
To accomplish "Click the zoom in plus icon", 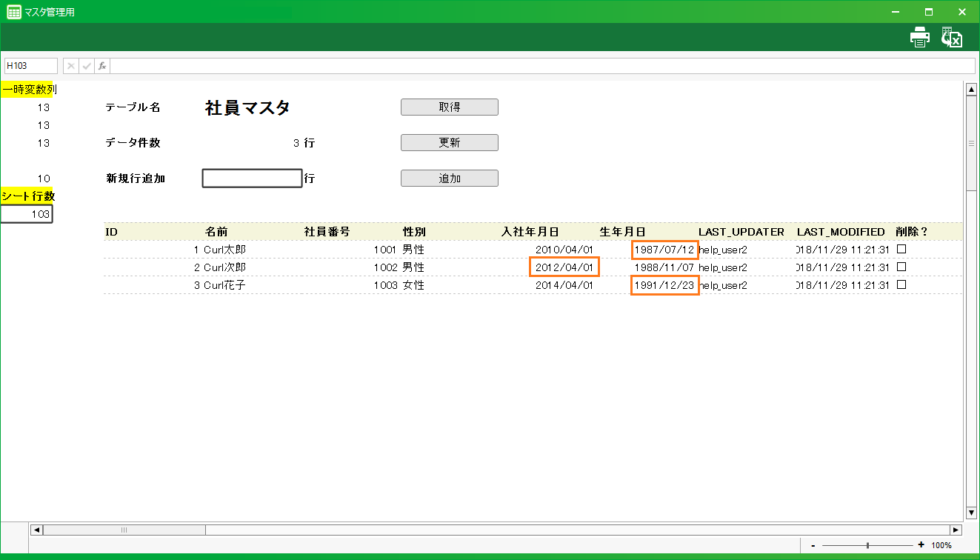I will pyautogui.click(x=921, y=545).
